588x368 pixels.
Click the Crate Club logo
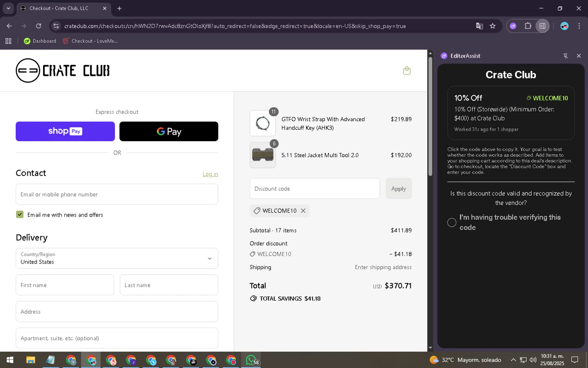pos(63,71)
